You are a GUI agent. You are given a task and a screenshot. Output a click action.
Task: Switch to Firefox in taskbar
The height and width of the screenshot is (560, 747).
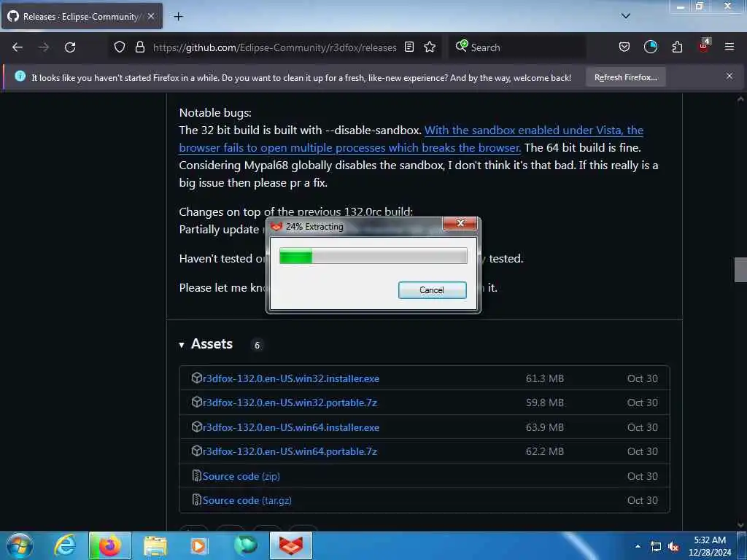pos(110,545)
